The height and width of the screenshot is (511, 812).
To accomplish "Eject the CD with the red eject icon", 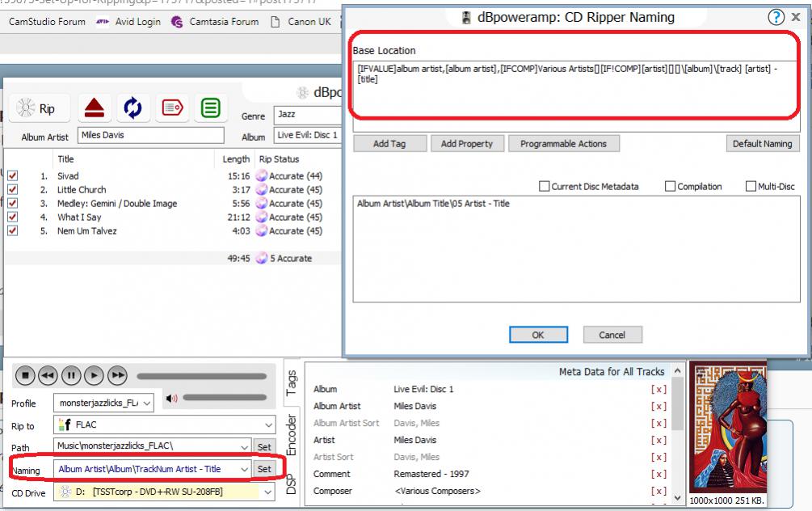I will 95,108.
